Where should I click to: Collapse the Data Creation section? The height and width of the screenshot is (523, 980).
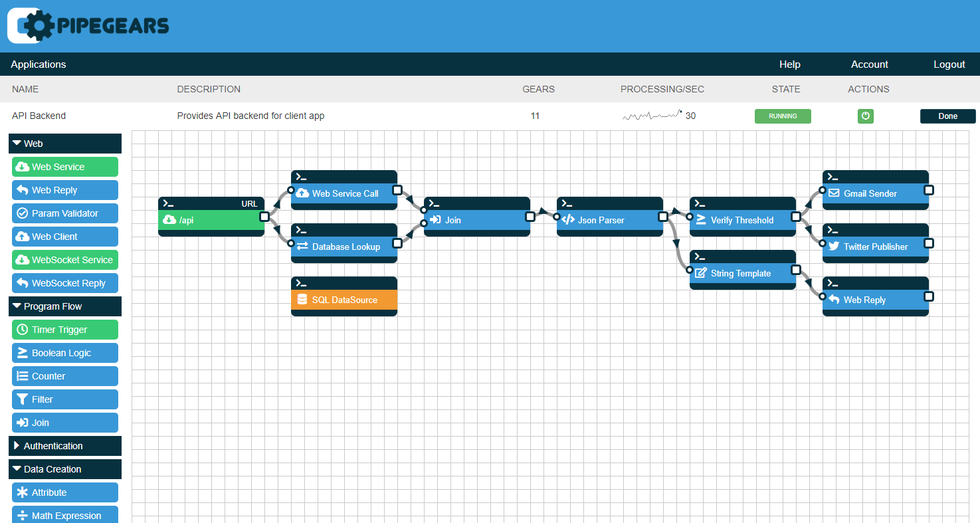[x=65, y=469]
